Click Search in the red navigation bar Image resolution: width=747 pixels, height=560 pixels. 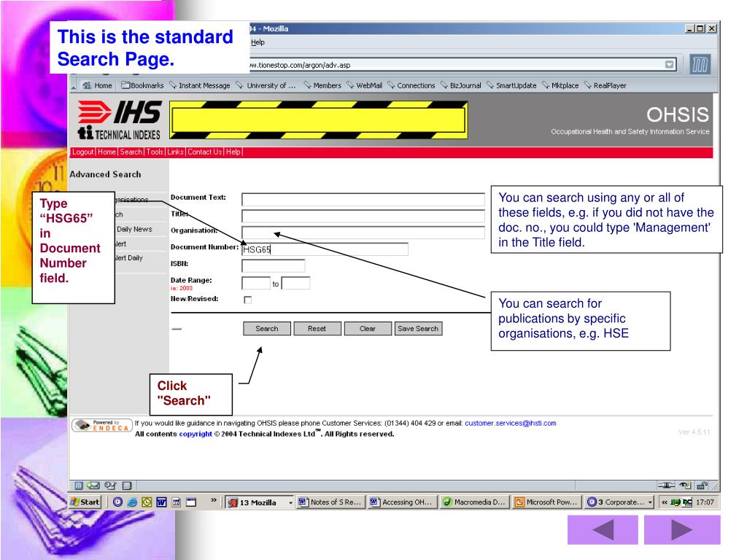point(131,152)
